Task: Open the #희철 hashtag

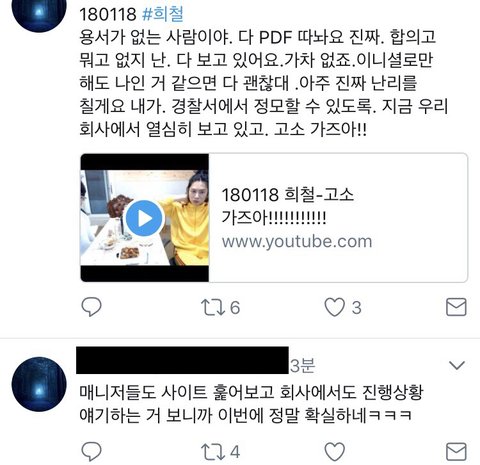Action: point(163,14)
